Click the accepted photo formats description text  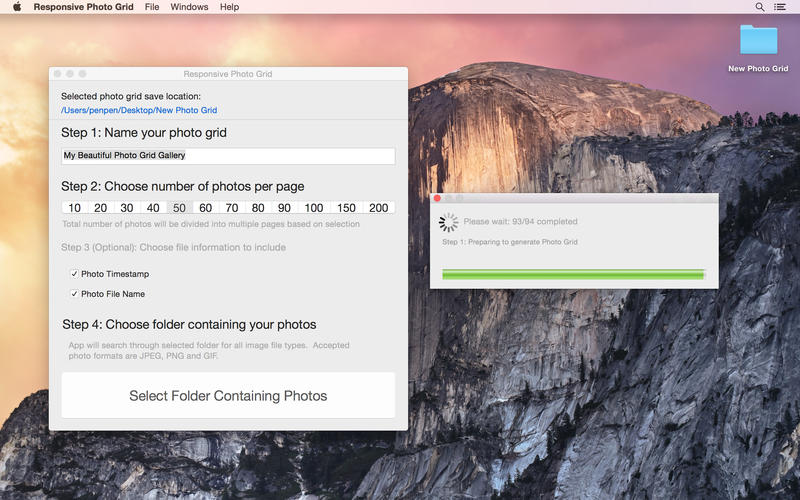click(209, 351)
